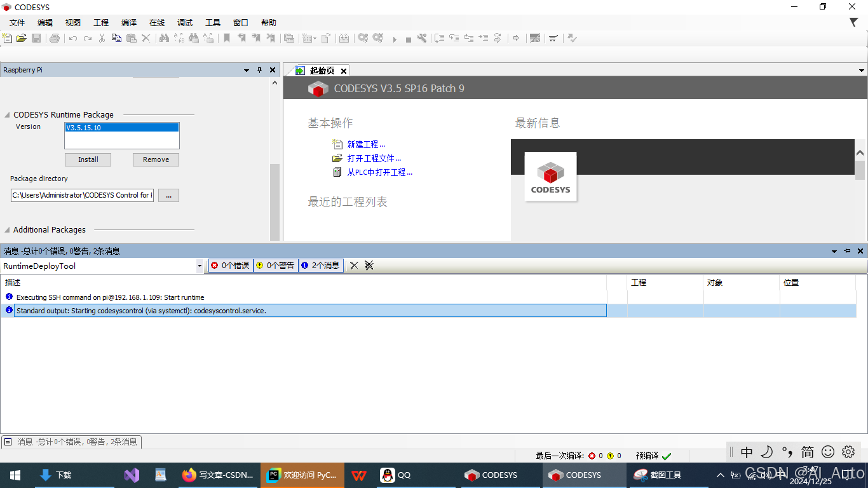Open the 工程 menu

coord(101,23)
